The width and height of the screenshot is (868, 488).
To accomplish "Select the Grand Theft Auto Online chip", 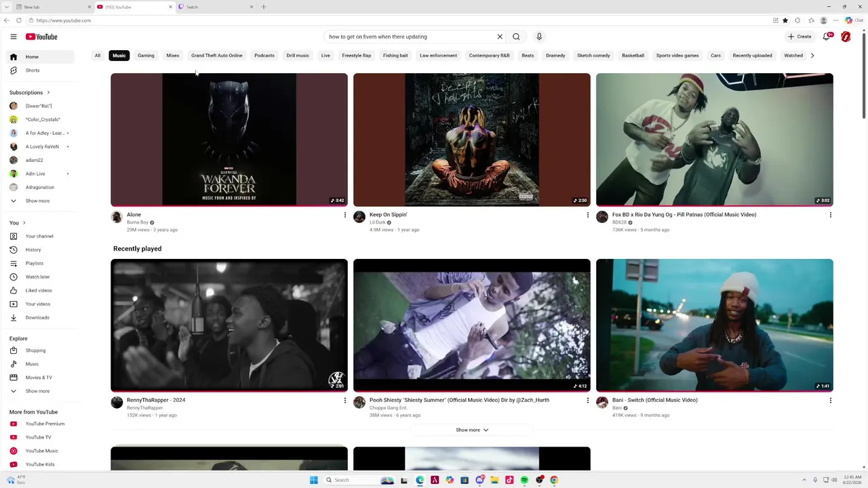I will 216,56.
